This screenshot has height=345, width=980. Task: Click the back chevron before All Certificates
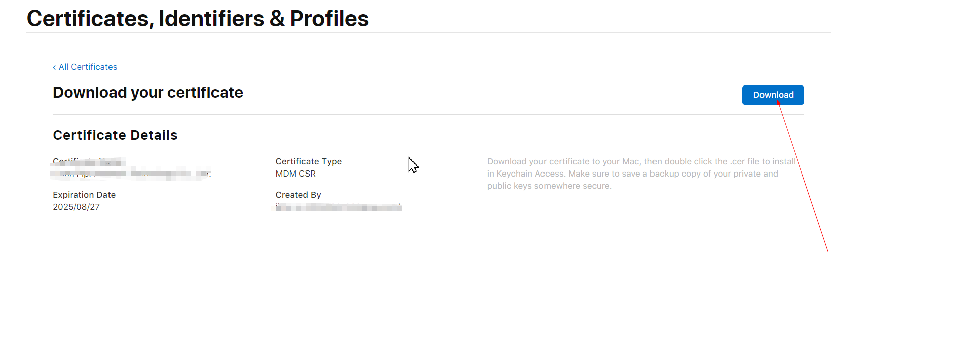tap(54, 67)
